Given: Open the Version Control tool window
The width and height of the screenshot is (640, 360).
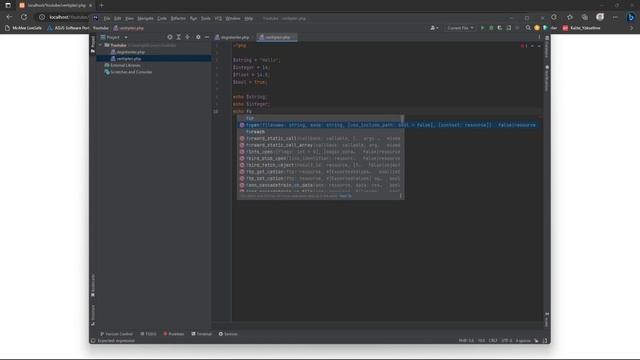Looking at the screenshot, I should tap(116, 334).
